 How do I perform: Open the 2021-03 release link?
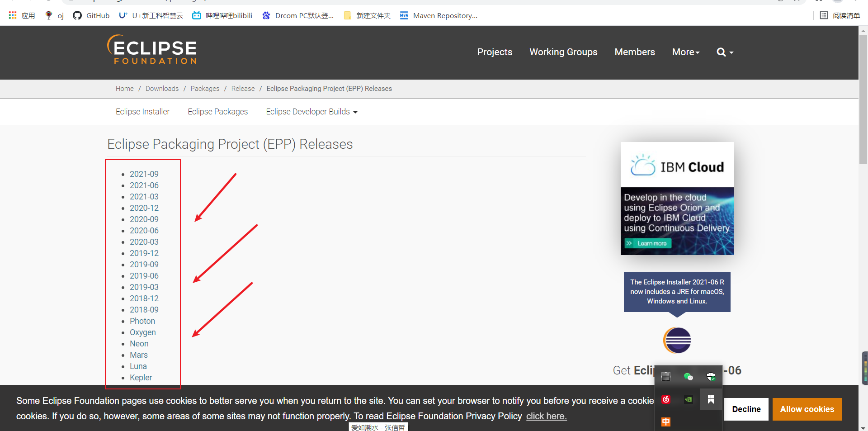(x=144, y=197)
